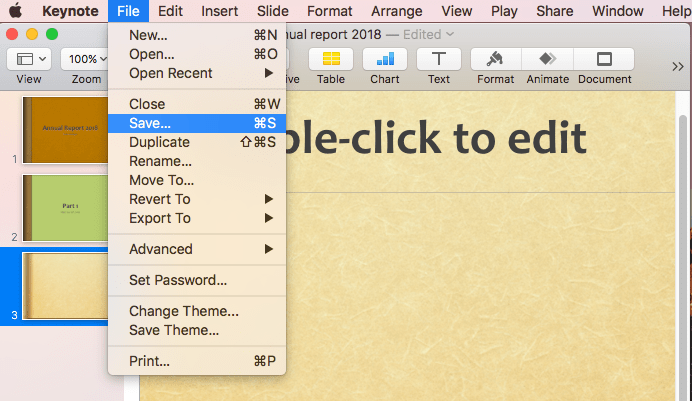Show more toolbar items chevron
The image size is (692, 401).
click(678, 67)
